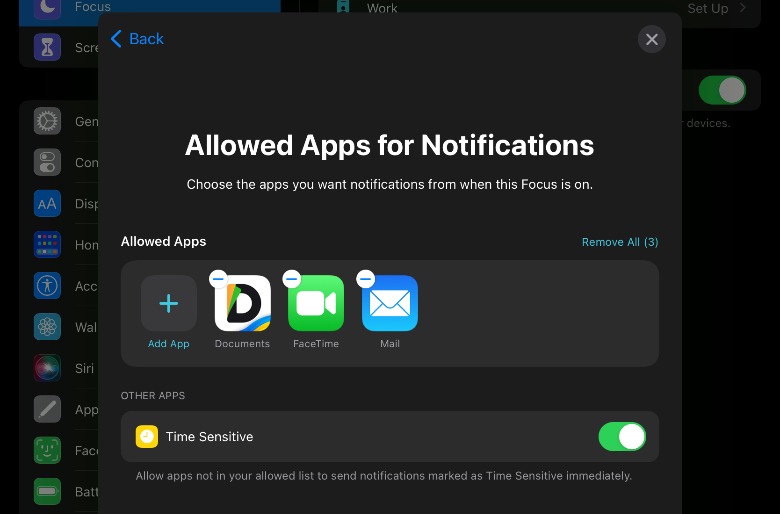Toggle the green switch behind the dialog

[721, 91]
